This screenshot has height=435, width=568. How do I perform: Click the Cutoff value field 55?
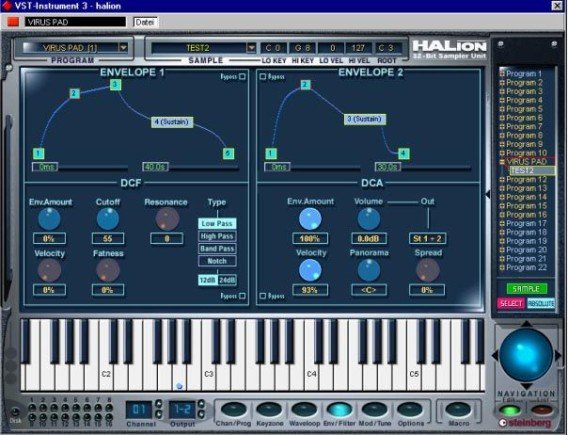click(108, 238)
